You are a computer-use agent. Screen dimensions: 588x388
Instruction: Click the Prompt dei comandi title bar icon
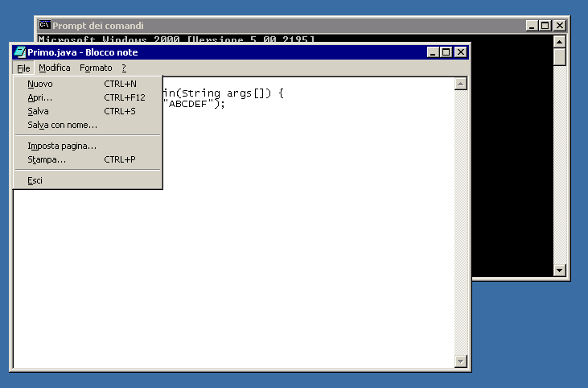click(x=45, y=26)
